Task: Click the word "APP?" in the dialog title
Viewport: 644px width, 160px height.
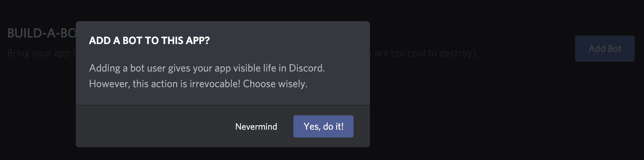Action: click(x=198, y=41)
